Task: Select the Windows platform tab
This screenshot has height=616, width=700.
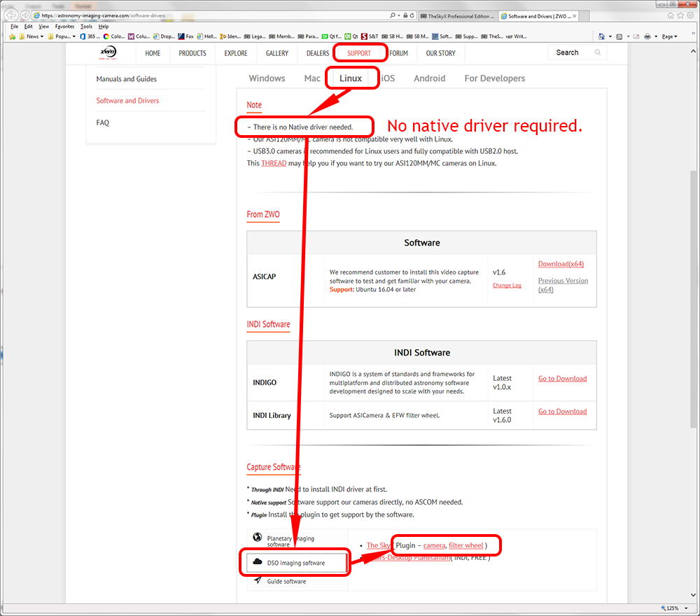Action: (267, 78)
